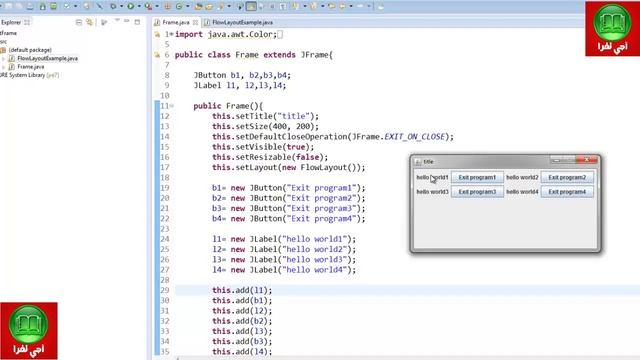Open the Search icon dropdown arrow

coord(229,6)
